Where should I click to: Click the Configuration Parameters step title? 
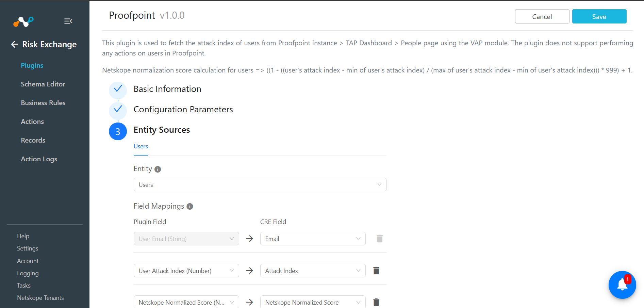(183, 110)
